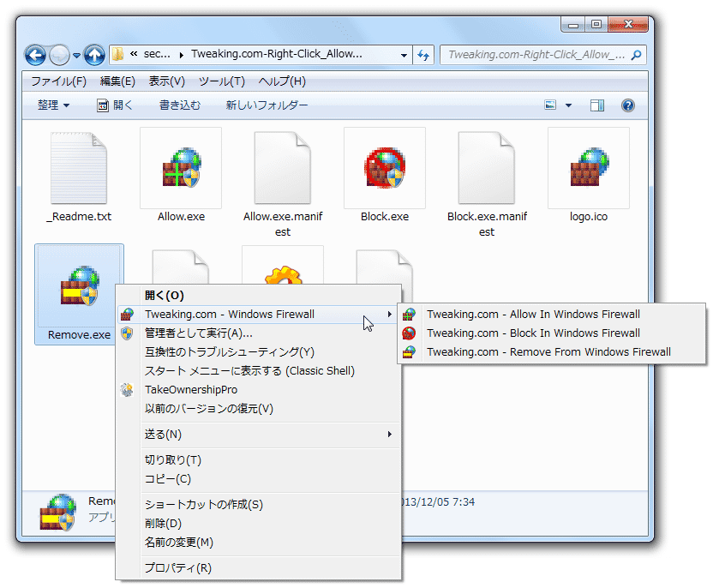Choose スタート メニューに表示する (Classic Shell)

point(258,370)
